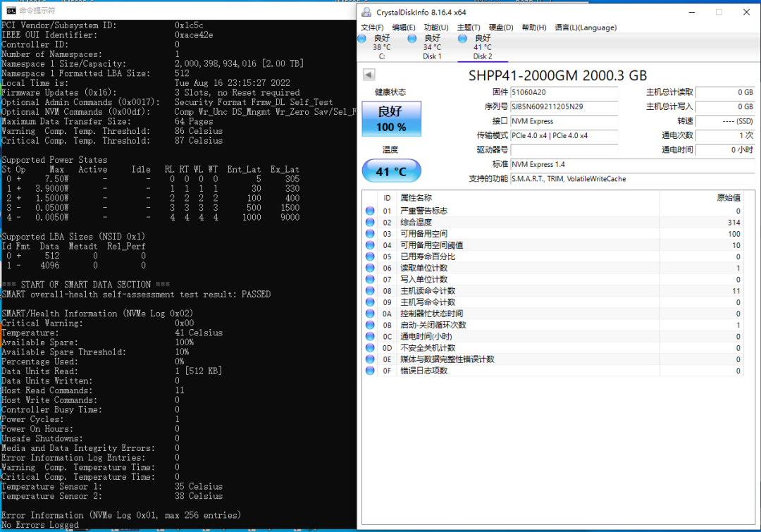761x532 pixels.
Task: Click the blue health dot above Disk 1
Action: (412, 38)
